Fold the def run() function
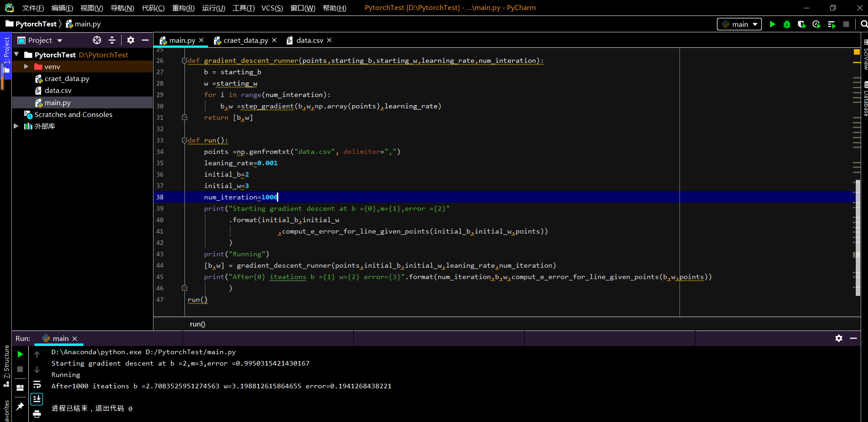 tap(184, 140)
